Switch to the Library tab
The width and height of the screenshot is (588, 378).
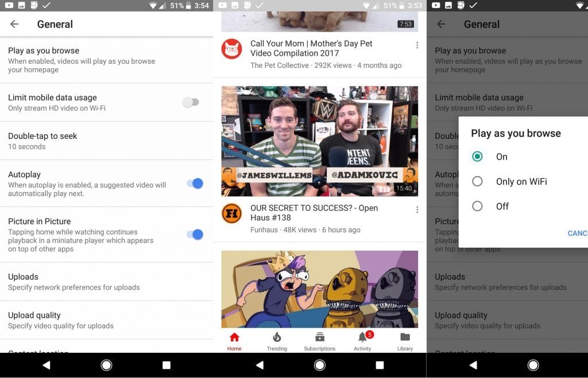click(405, 341)
